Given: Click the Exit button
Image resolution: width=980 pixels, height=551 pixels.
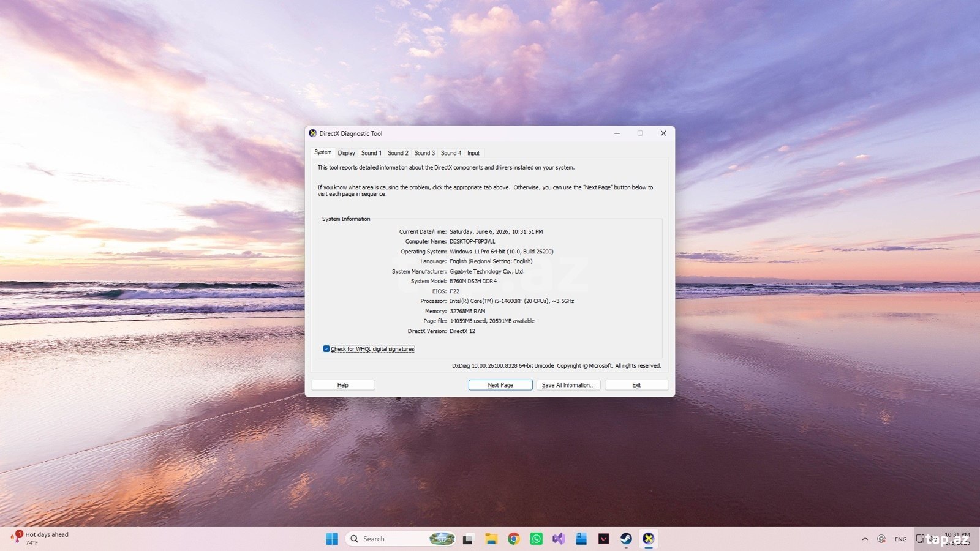Looking at the screenshot, I should [x=636, y=385].
